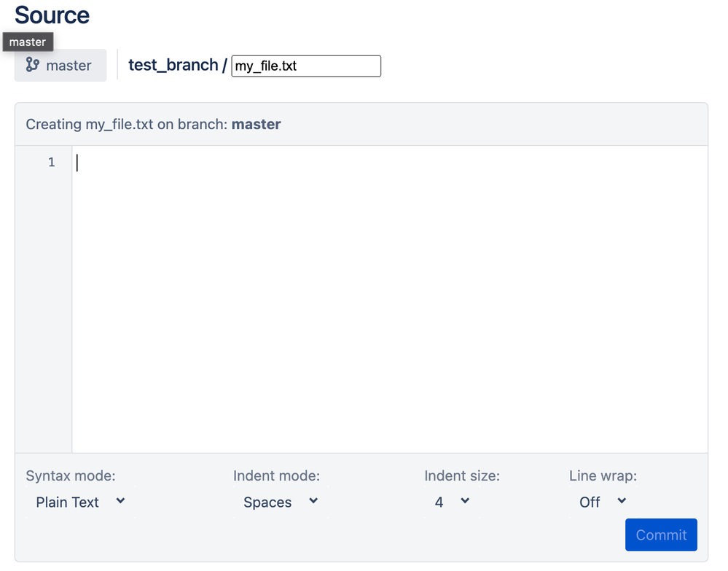Open the Line wrap Off dropdown
Viewport: 728px width, 571px height.
[x=603, y=502]
